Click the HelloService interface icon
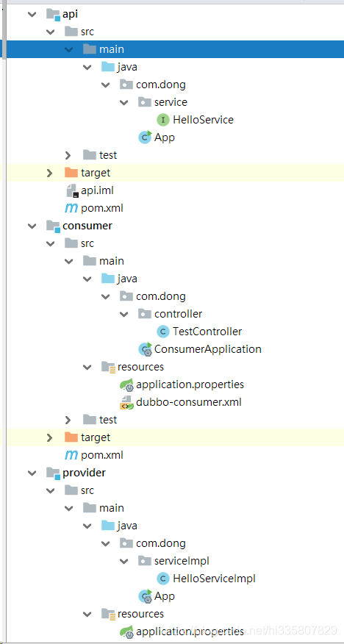The height and width of the screenshot is (644, 344). [x=163, y=120]
